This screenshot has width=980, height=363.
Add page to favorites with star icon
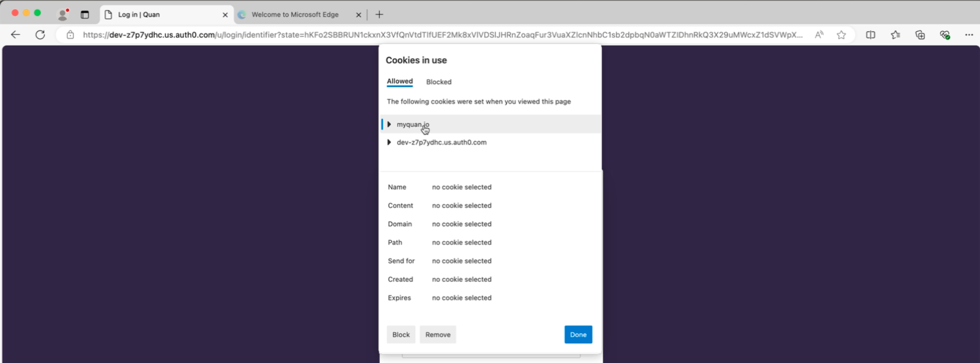(841, 35)
